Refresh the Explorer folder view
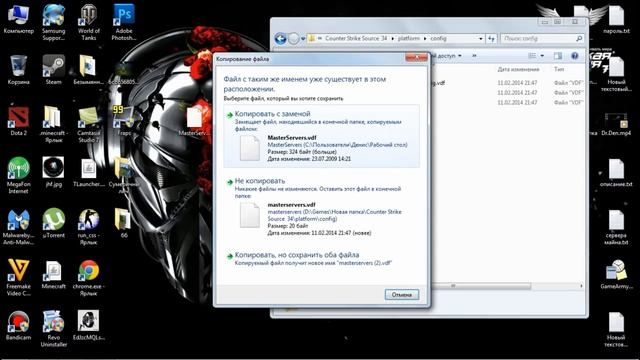 point(491,38)
